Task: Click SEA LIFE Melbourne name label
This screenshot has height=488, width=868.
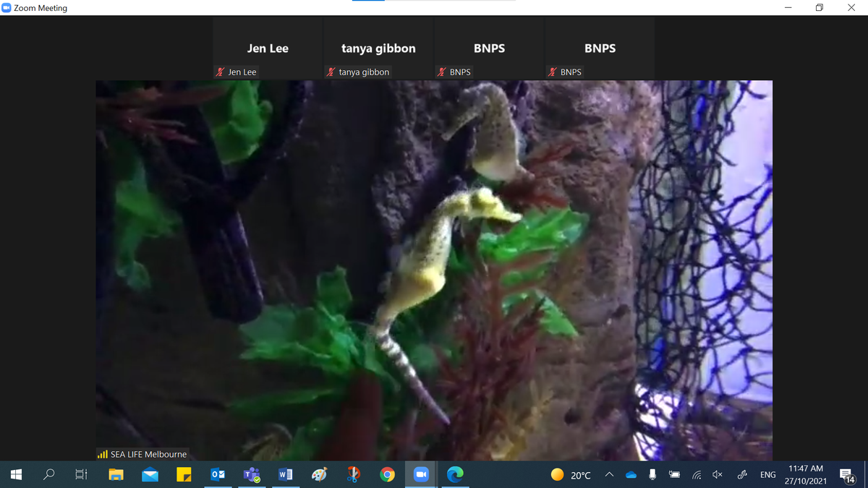Action: click(x=142, y=454)
